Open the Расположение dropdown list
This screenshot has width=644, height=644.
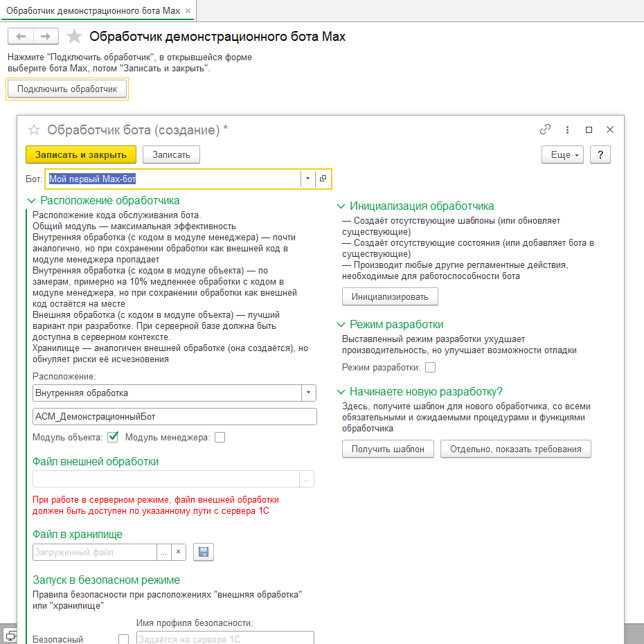308,393
